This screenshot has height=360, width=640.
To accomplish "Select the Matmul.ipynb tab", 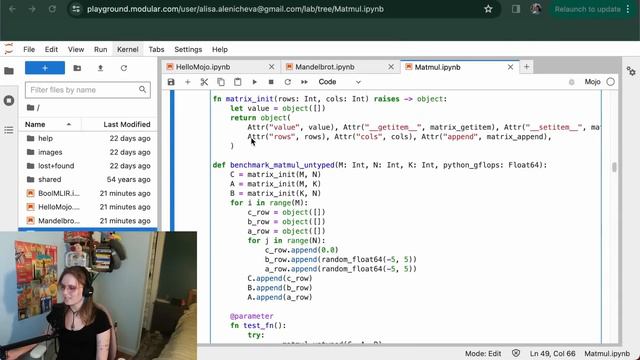I will click(460, 67).
